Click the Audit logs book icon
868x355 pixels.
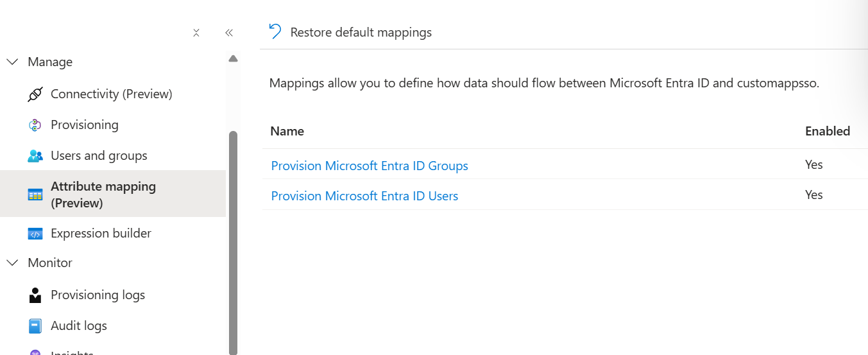(x=35, y=326)
